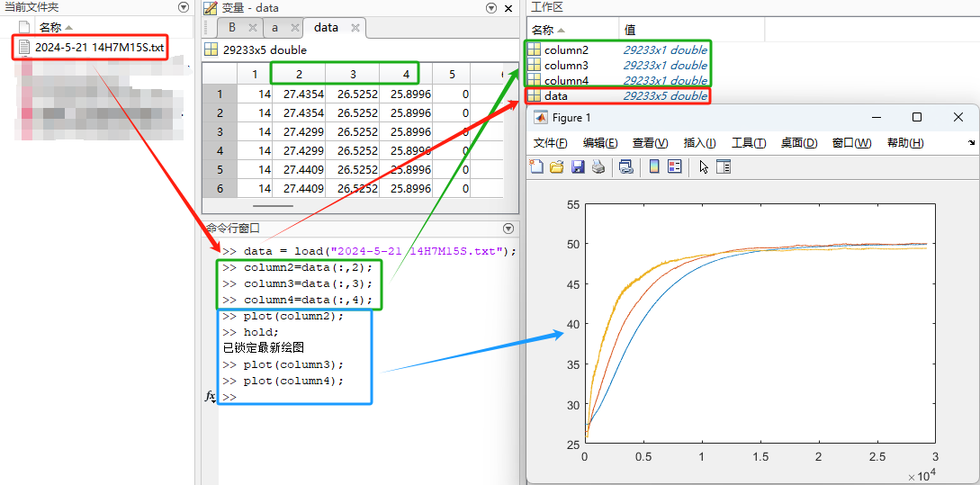Viewport: 980px width, 485px height.
Task: Click the variable editor pencil icon in panel title
Action: pos(211,8)
